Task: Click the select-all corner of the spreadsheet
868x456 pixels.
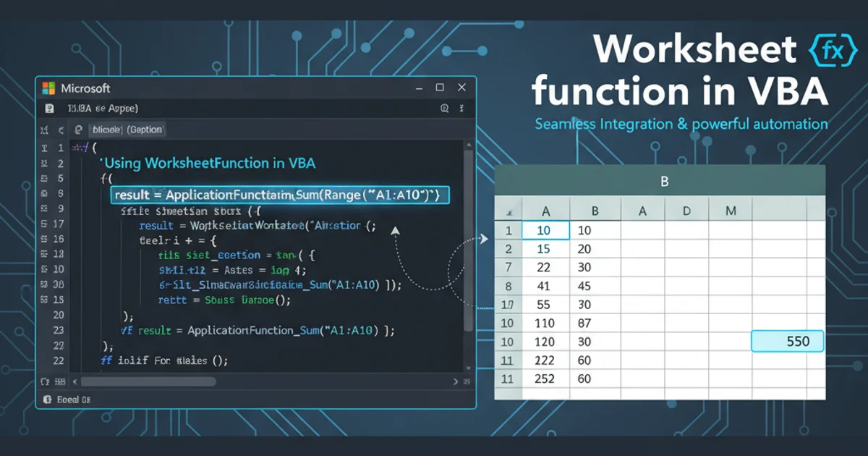Action: coord(509,211)
